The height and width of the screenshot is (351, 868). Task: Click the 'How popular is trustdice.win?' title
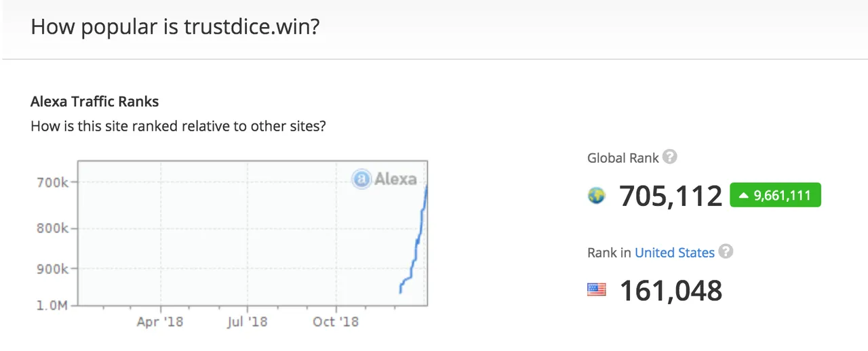(x=175, y=27)
